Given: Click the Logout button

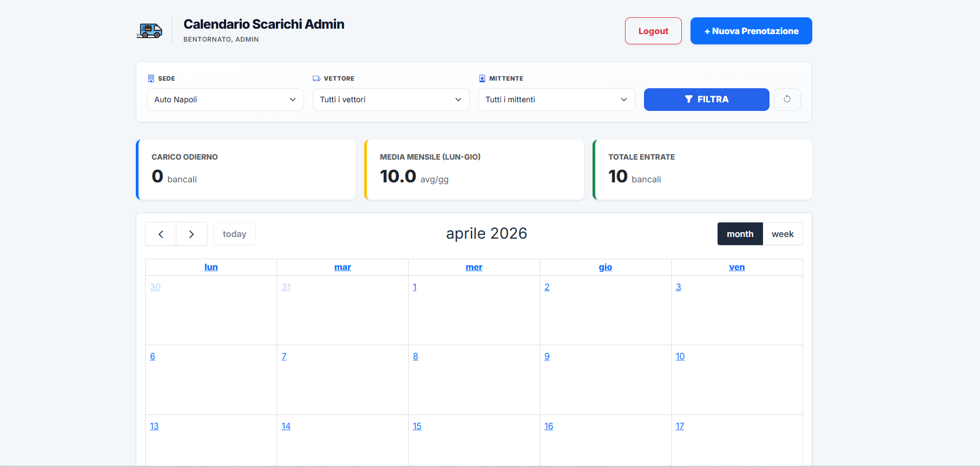Looking at the screenshot, I should (653, 31).
